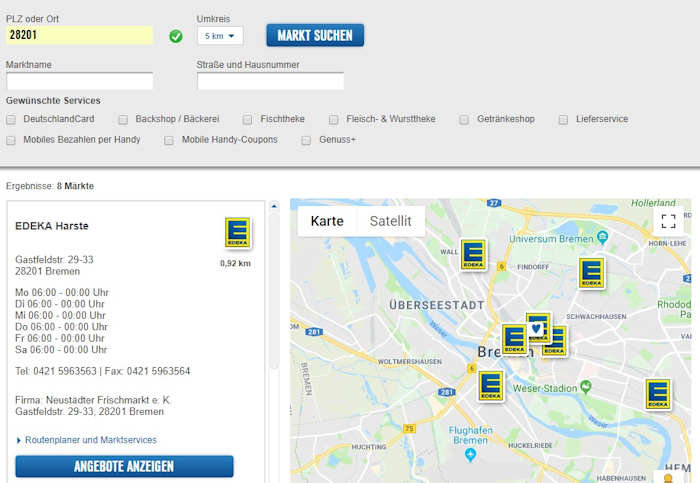Click Ergebnisse: 8 Märkte text
Viewport: 700px width, 483px height.
[50, 186]
